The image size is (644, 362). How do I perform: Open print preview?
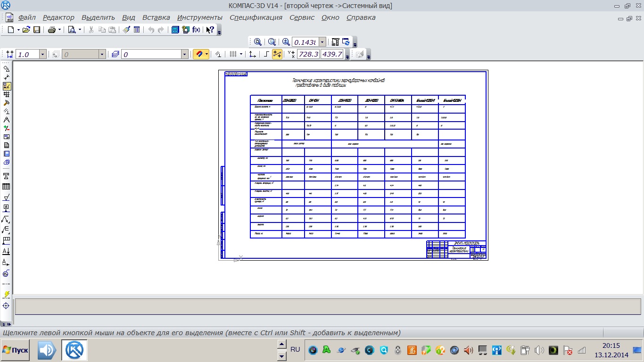72,29
